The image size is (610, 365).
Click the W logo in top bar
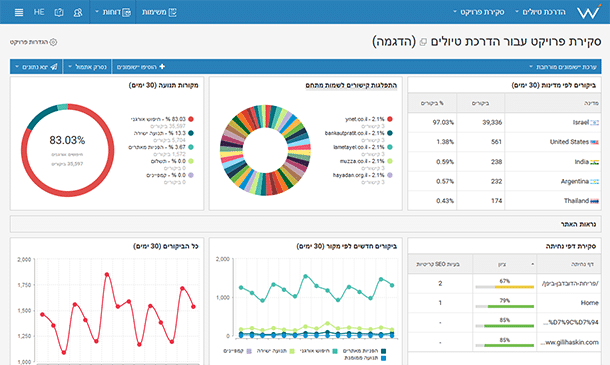pyautogui.click(x=588, y=12)
